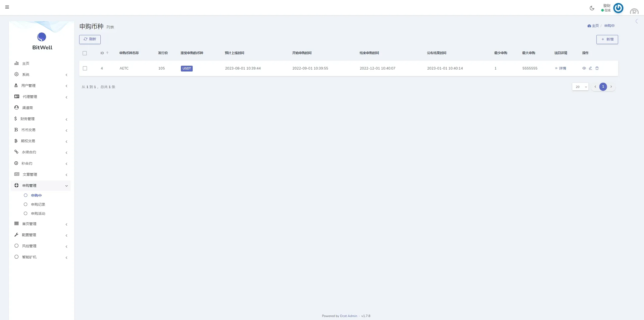Click the pencil edit icon for AETC

590,68
